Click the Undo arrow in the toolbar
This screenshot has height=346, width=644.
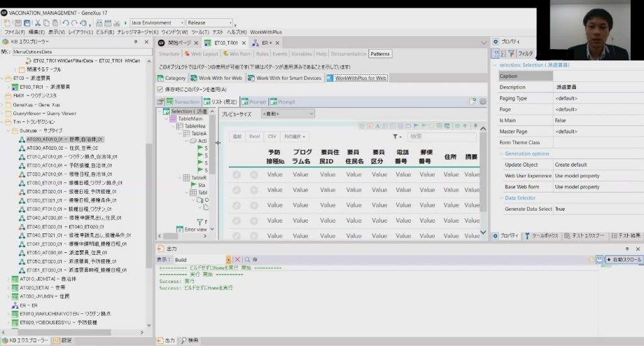pos(65,23)
